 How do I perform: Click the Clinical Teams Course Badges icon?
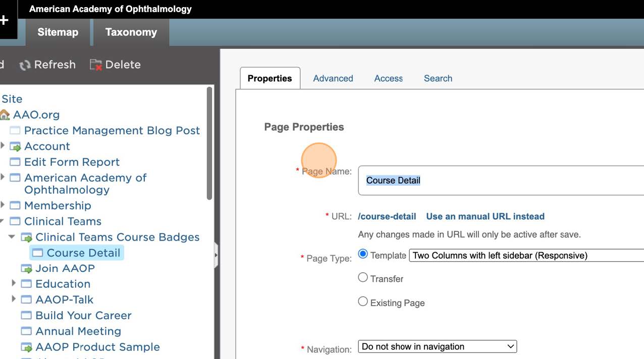click(x=26, y=237)
